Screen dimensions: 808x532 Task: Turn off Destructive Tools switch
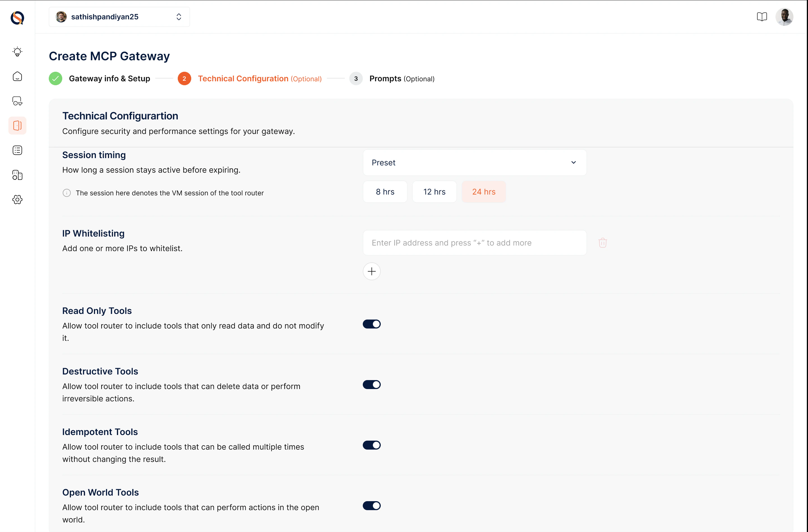point(371,385)
